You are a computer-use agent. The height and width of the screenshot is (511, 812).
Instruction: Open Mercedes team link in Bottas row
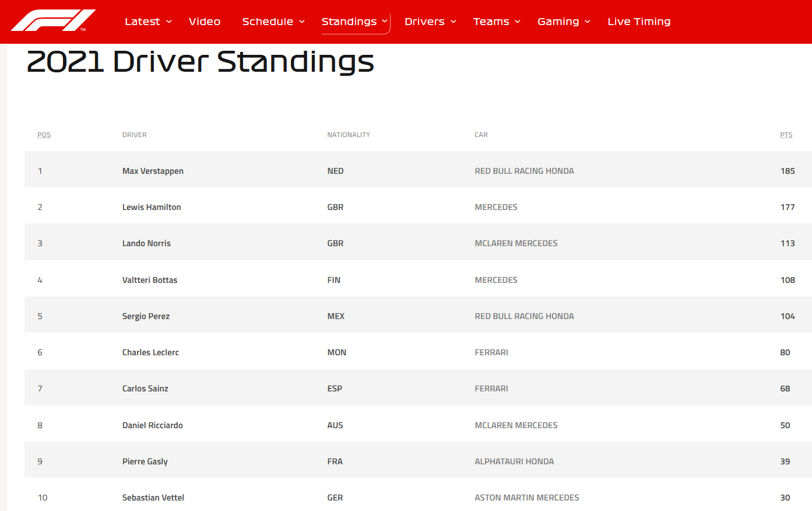coord(496,280)
